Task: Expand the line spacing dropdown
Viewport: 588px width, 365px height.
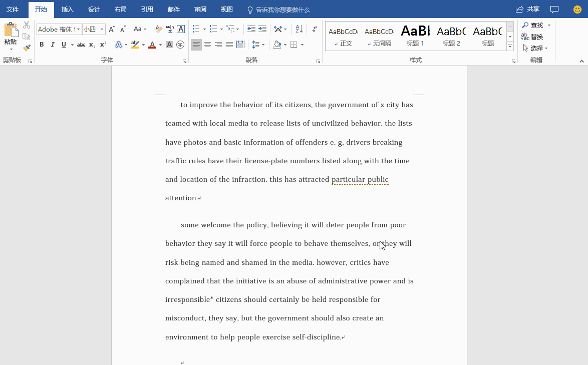Action: [x=263, y=45]
